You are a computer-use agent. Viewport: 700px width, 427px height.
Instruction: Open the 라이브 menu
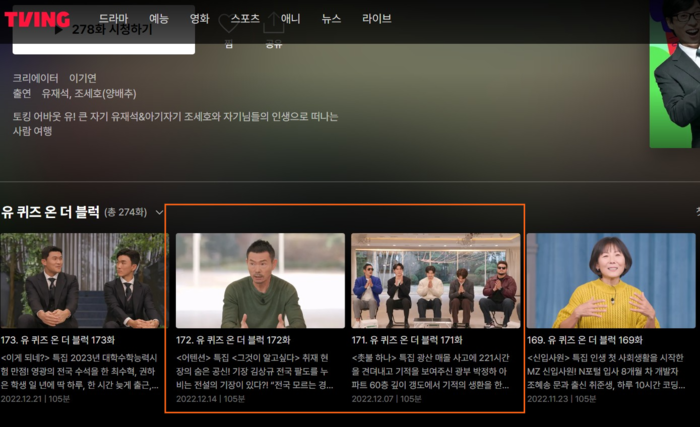(x=377, y=19)
